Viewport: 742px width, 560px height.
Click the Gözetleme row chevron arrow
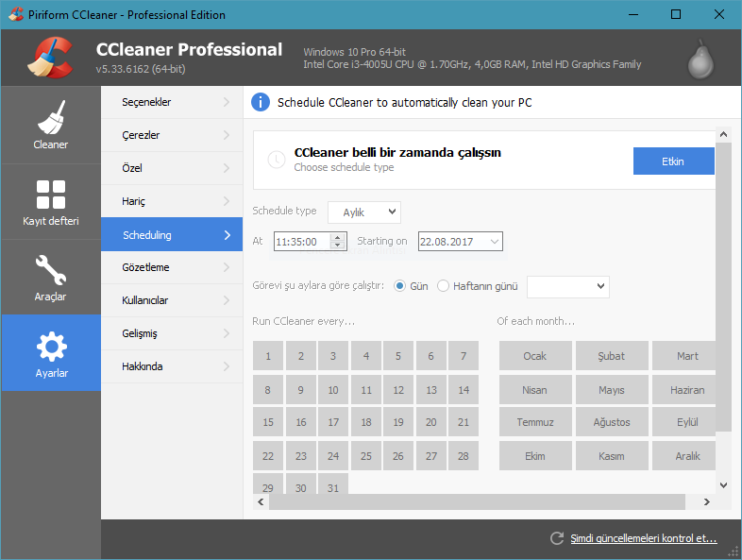[227, 267]
